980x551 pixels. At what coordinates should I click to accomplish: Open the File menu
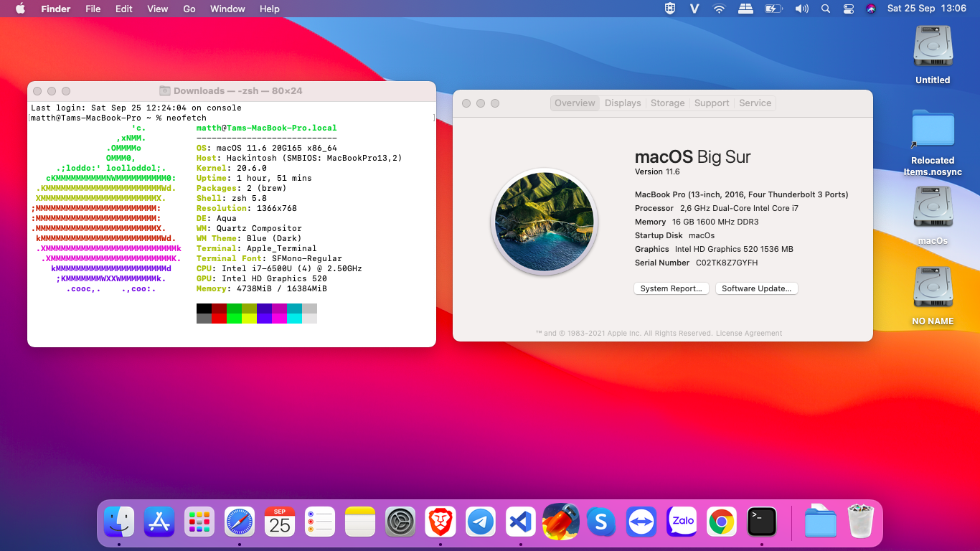(93, 9)
